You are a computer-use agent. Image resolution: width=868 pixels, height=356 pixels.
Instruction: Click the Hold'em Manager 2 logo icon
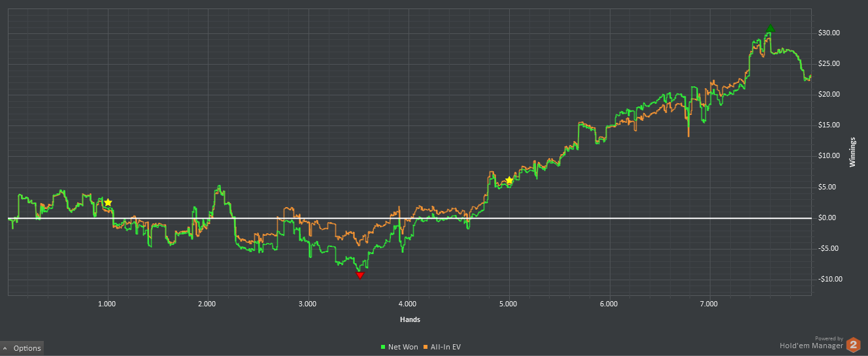point(854,344)
